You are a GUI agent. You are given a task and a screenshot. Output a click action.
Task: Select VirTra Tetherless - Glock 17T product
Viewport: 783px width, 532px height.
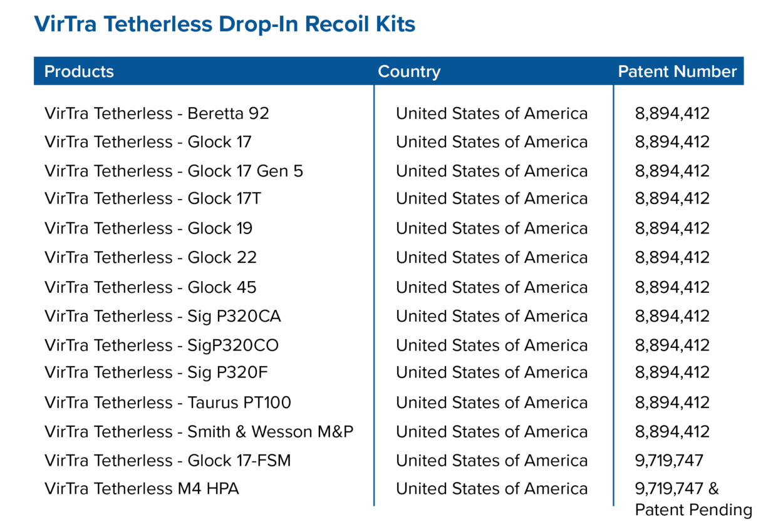click(x=153, y=198)
